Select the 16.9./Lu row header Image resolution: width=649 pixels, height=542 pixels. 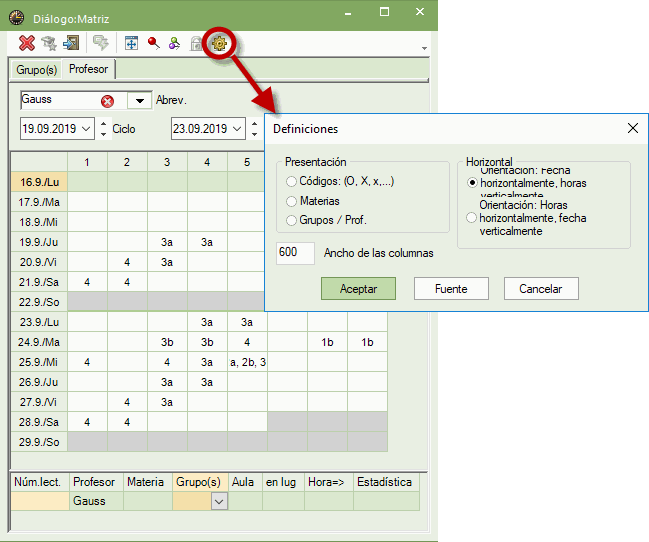pyautogui.click(x=39, y=182)
